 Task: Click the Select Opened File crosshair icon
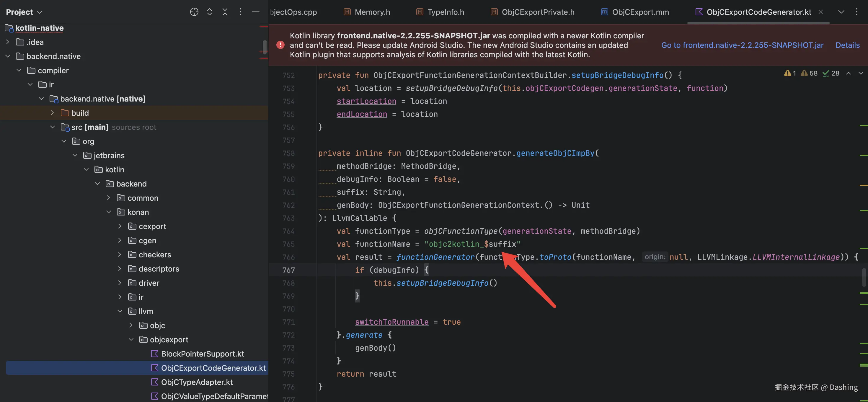[x=194, y=12]
